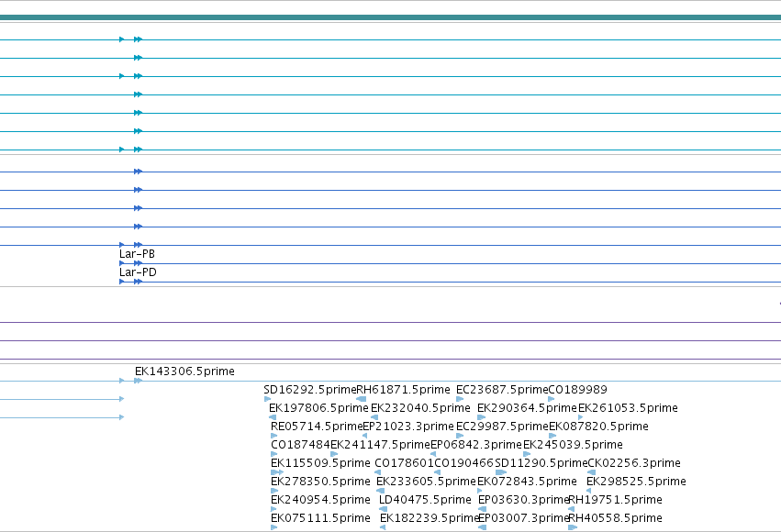Click the CO178601 EST label
This screenshot has height=532, width=781.
[x=404, y=463]
